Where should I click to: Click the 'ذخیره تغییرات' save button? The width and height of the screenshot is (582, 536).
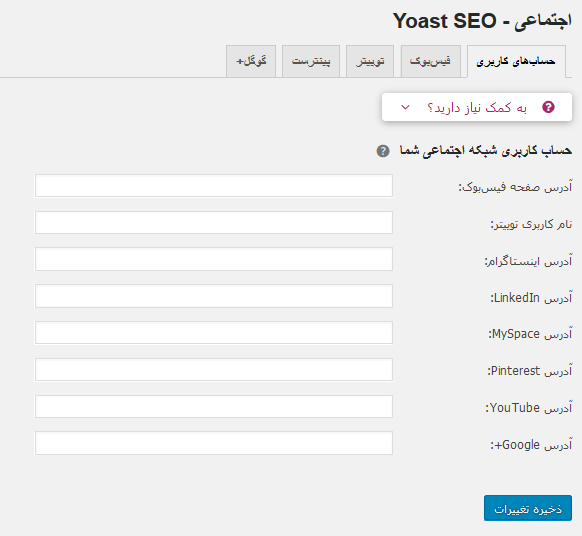pyautogui.click(x=527, y=508)
